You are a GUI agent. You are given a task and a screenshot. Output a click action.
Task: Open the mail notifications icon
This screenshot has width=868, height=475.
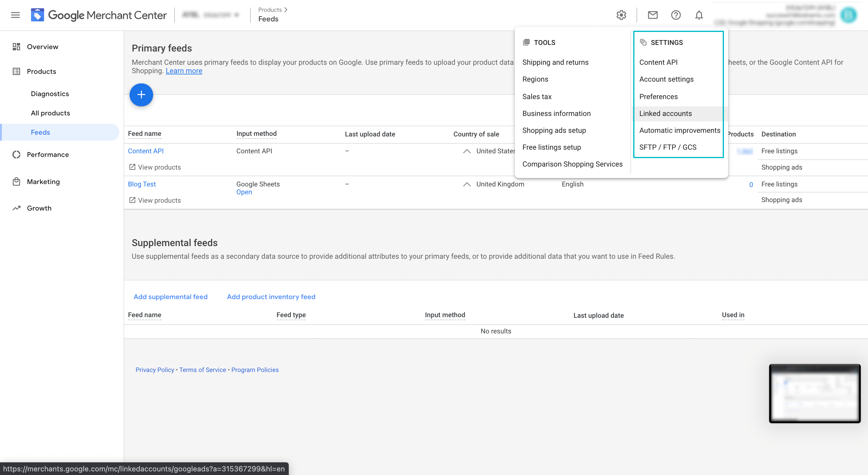pos(653,15)
